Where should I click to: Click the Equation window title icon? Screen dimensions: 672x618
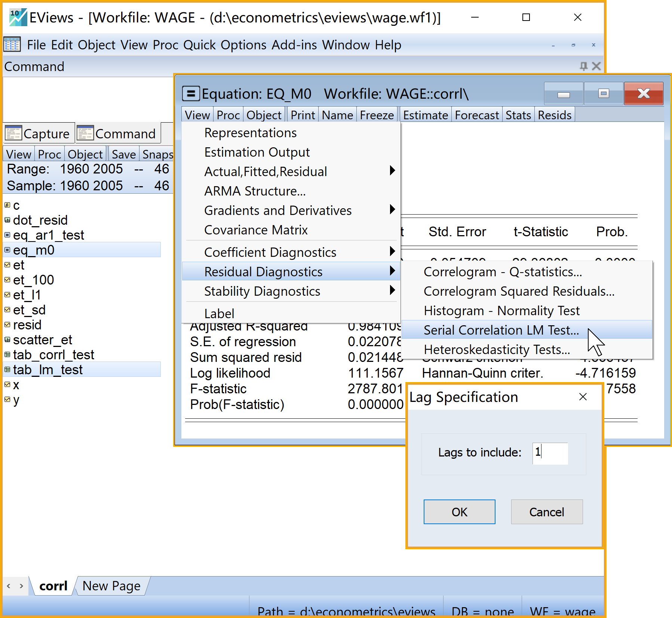[x=191, y=93]
